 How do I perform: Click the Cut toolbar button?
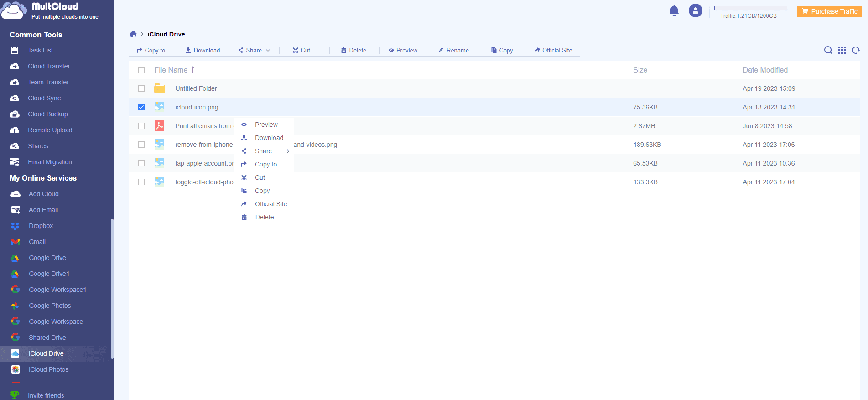(x=301, y=50)
